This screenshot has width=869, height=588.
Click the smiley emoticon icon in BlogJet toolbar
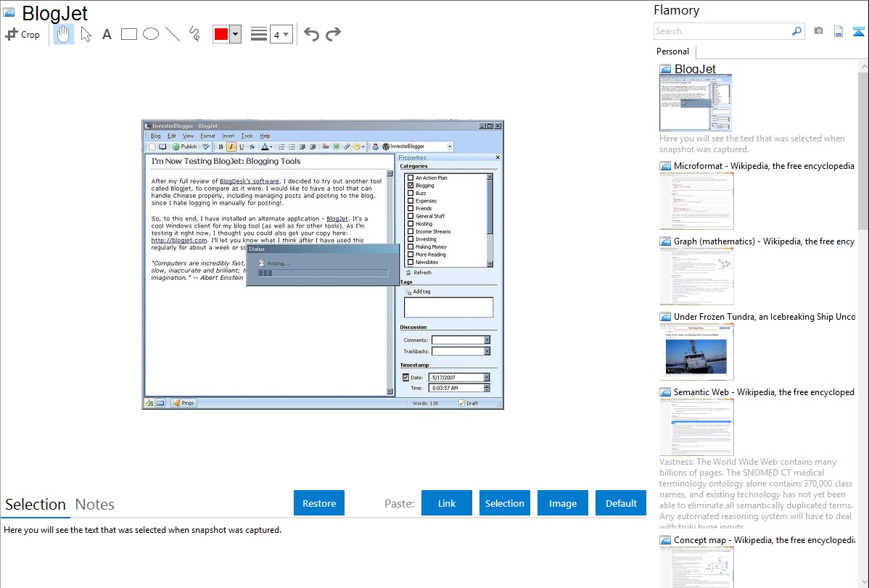[358, 147]
